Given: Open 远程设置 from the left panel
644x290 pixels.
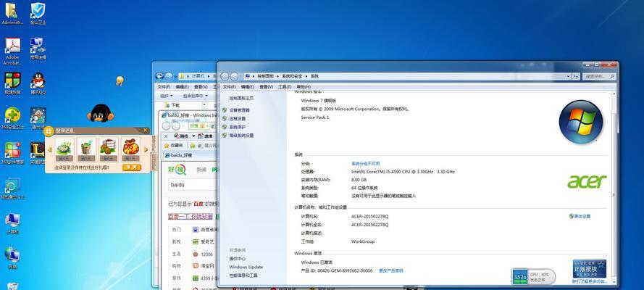Looking at the screenshot, I should pyautogui.click(x=238, y=119).
